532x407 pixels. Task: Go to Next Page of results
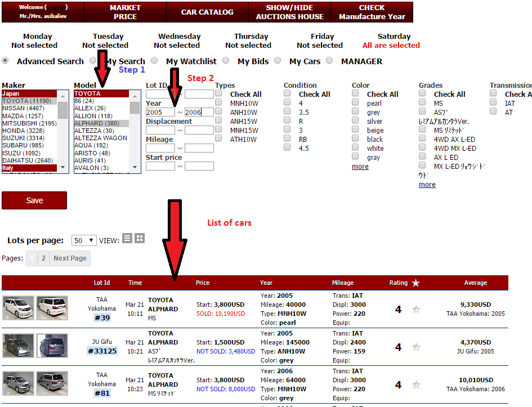[70, 258]
